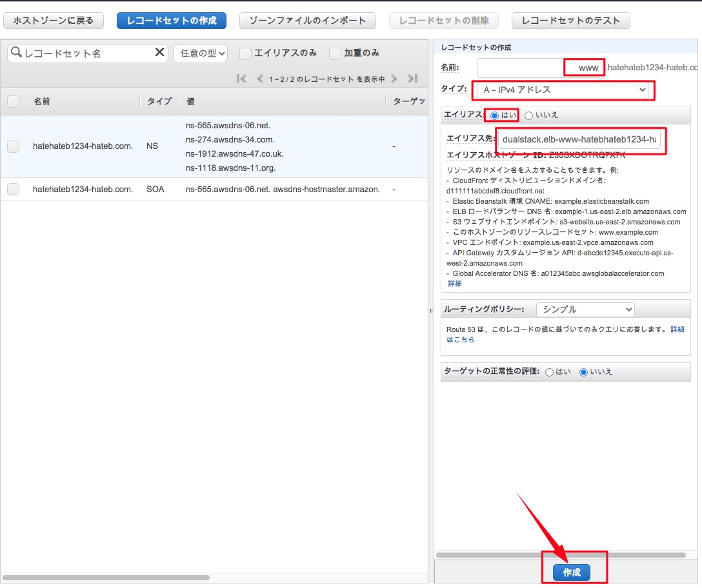Go to previous page of record sets
This screenshot has height=588, width=702.
[x=259, y=79]
